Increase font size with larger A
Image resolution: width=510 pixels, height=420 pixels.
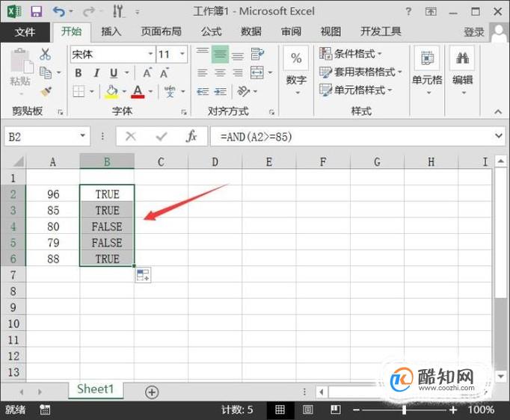(147, 72)
